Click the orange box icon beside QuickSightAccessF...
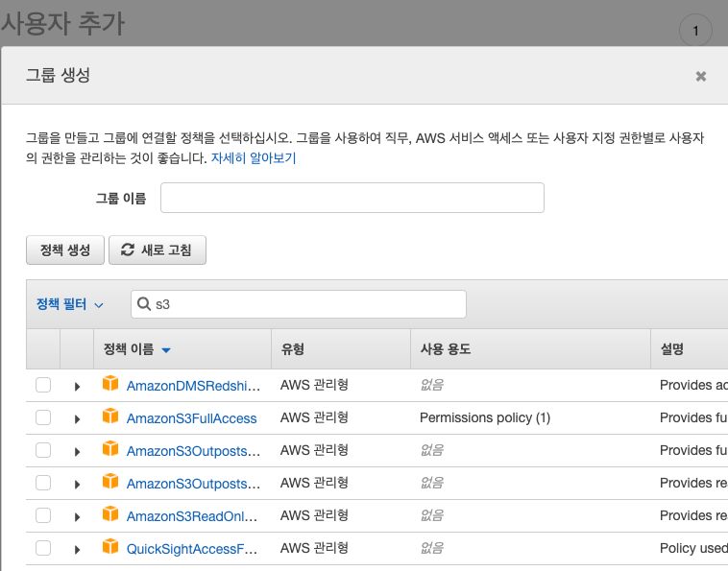Screen dimensions: 728x571 point(110,546)
